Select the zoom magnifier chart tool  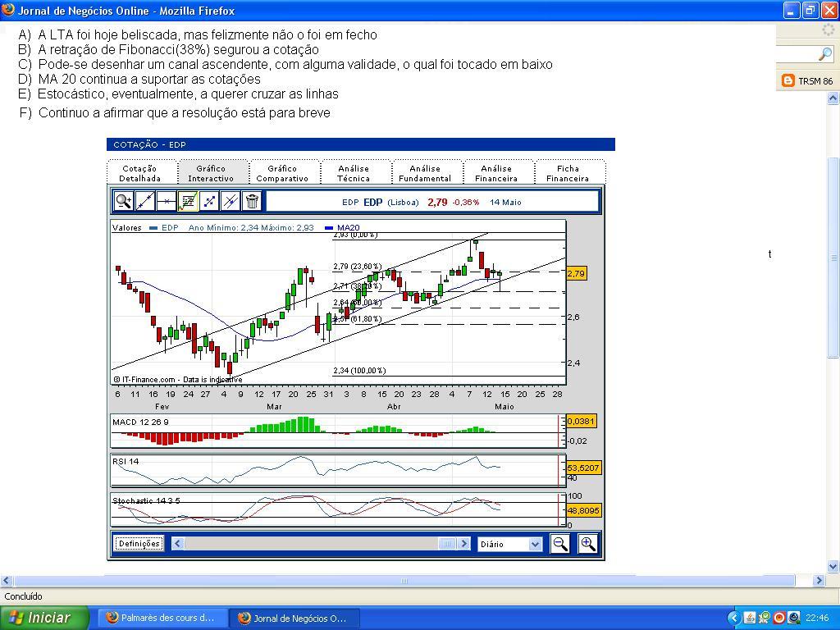click(124, 202)
